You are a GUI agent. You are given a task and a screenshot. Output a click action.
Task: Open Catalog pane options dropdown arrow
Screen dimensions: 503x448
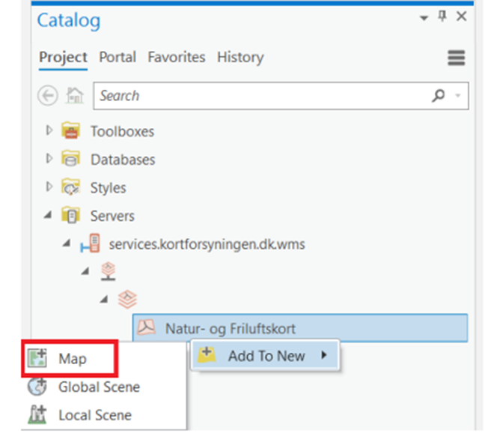click(x=424, y=18)
